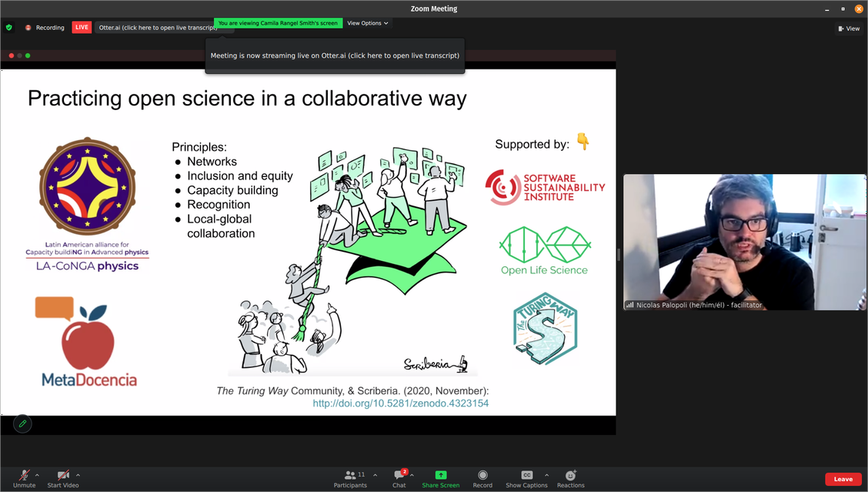
Task: Expand audio options arrow beside Unmute
Action: (x=38, y=475)
